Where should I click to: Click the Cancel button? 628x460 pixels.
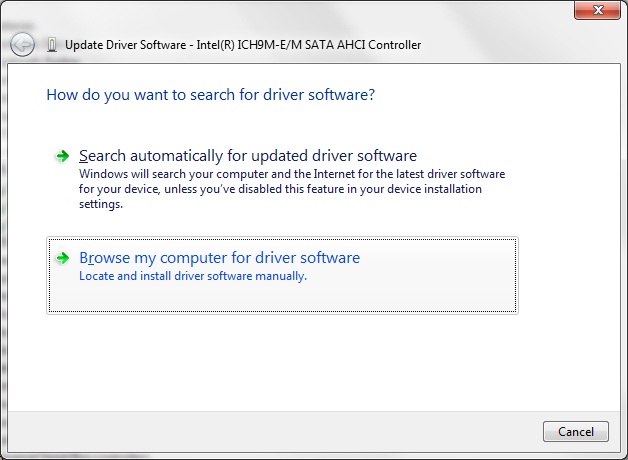coord(576,432)
